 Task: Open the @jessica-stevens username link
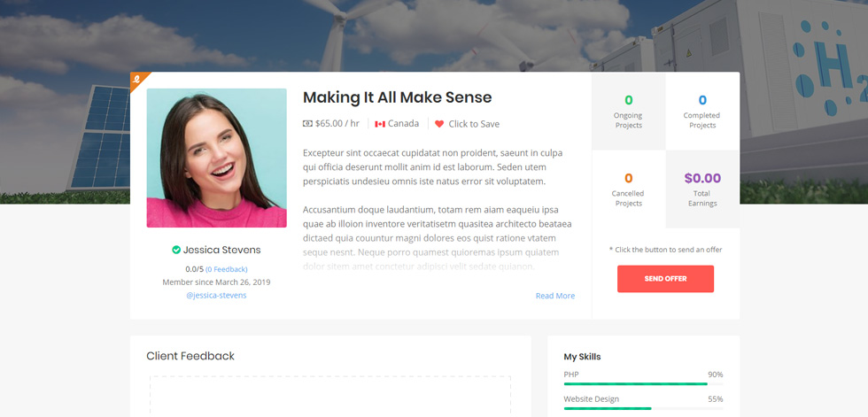[216, 296]
